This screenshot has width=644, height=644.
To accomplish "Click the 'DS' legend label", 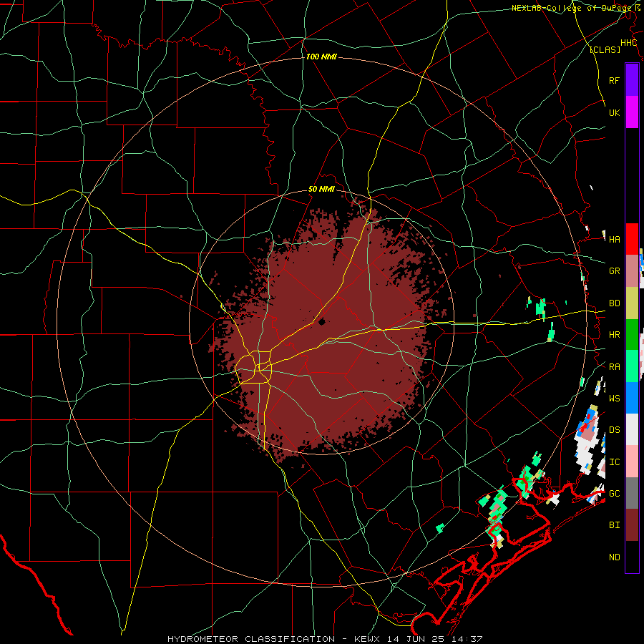I will [614, 429].
